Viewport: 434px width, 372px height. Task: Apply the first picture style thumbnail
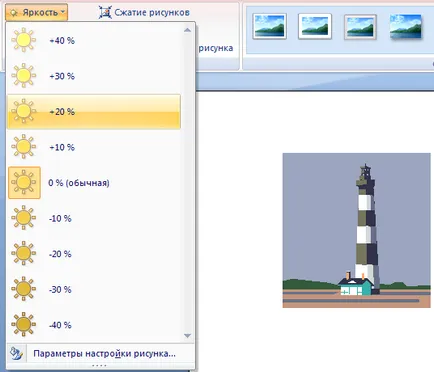(x=269, y=26)
